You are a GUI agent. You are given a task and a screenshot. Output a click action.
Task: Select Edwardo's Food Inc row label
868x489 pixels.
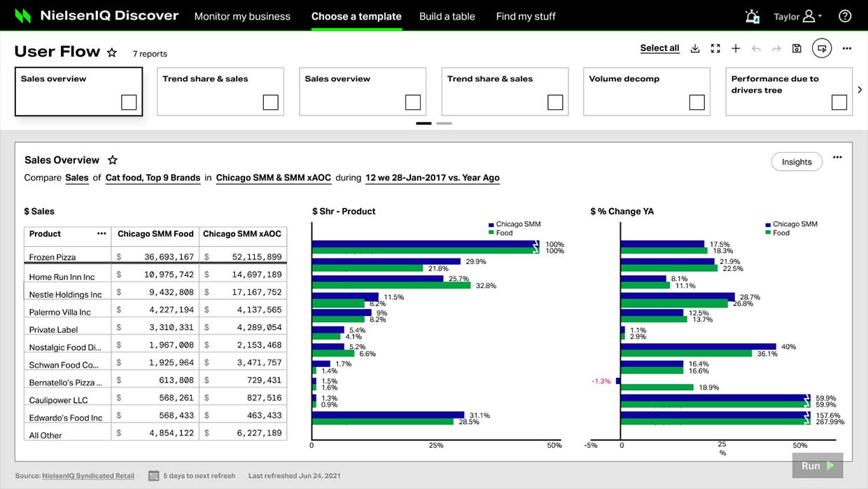(65, 418)
